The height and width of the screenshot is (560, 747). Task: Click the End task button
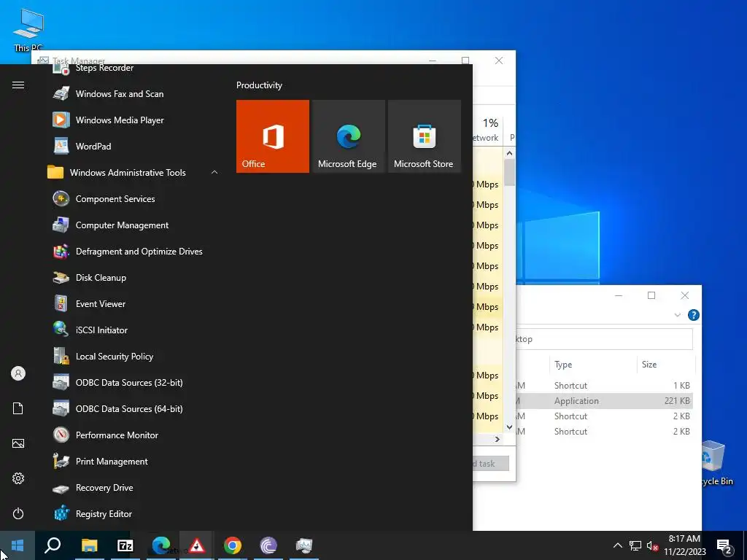coord(491,463)
